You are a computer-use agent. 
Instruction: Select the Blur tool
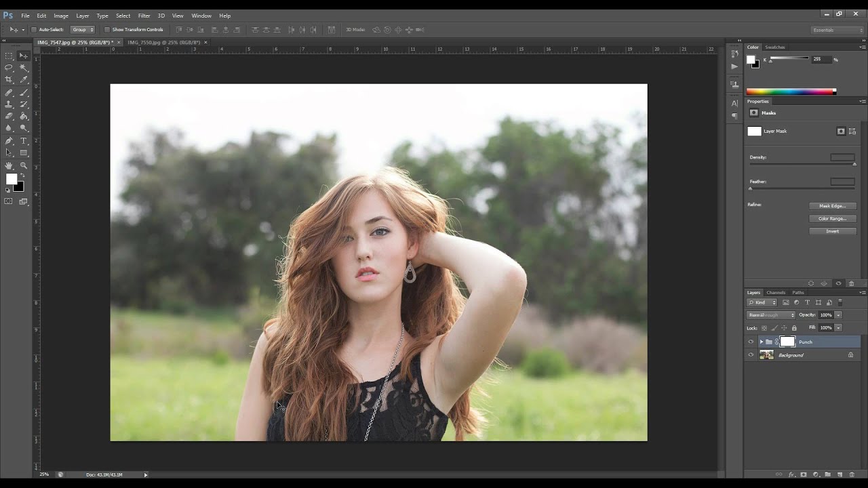pos(9,127)
